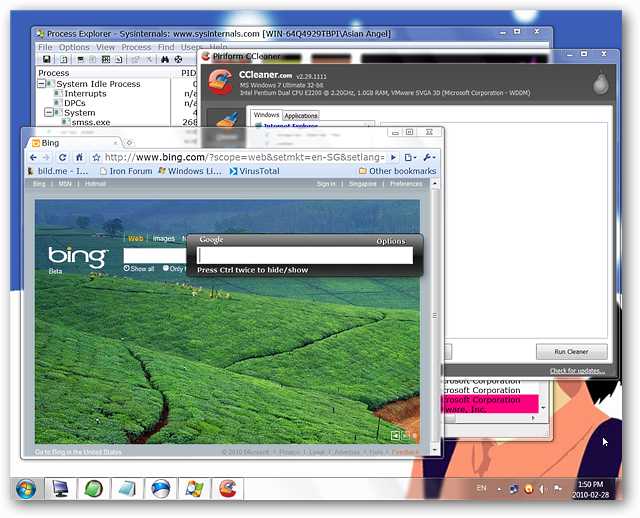Show hidden tray icons arrow
Screen dimensions: 640x518
tap(499, 489)
